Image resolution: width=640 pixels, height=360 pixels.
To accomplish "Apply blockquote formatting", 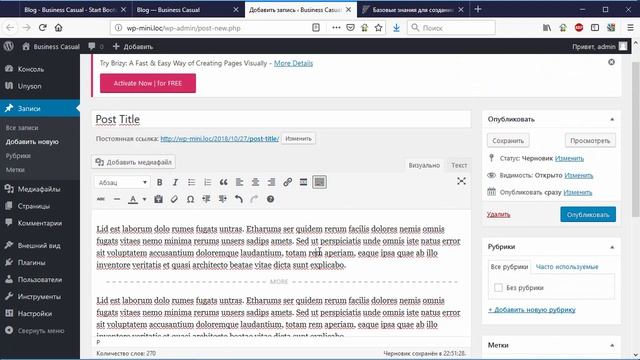I will click(x=223, y=182).
